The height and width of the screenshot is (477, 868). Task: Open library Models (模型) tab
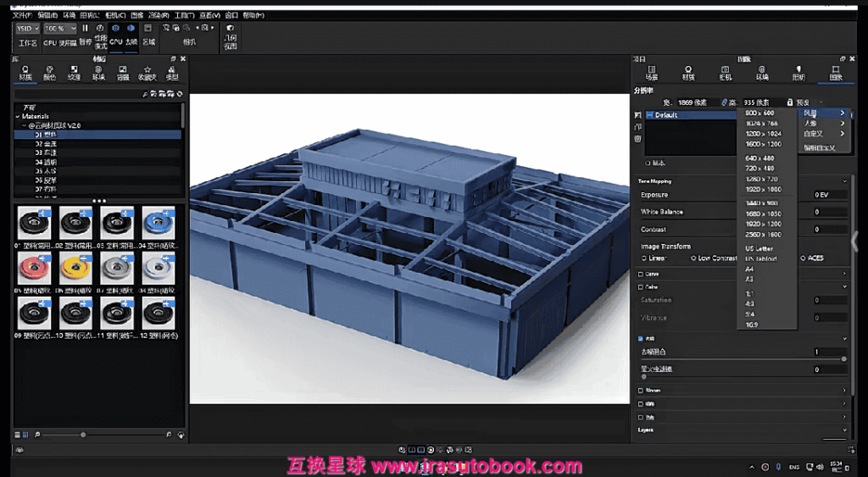[172, 73]
